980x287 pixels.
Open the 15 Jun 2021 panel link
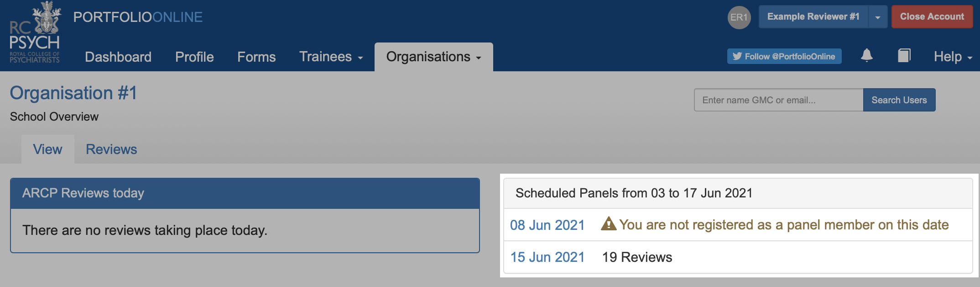(547, 257)
